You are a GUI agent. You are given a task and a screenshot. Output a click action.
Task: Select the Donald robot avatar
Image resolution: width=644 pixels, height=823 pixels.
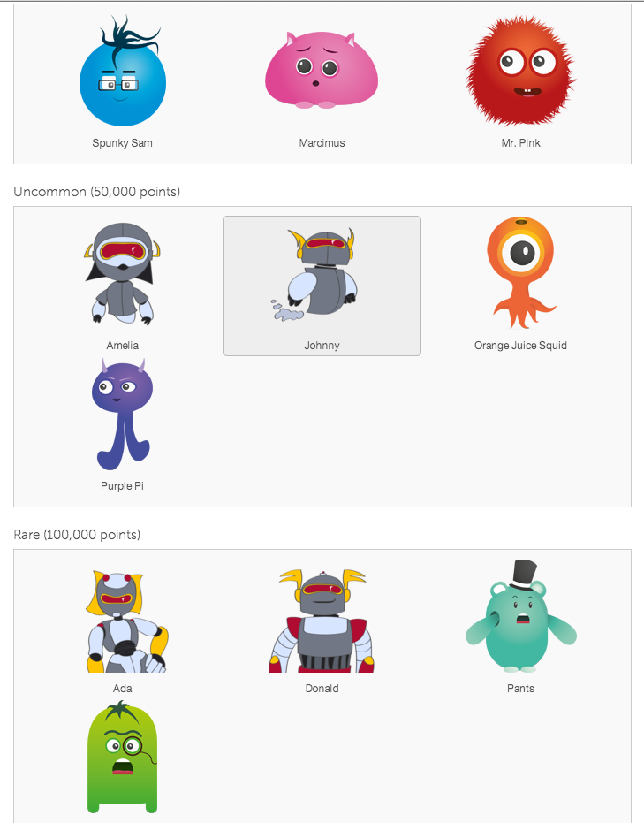(x=322, y=621)
